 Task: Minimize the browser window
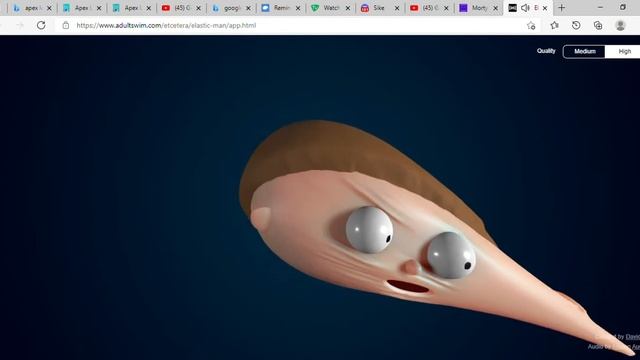tap(600, 7)
